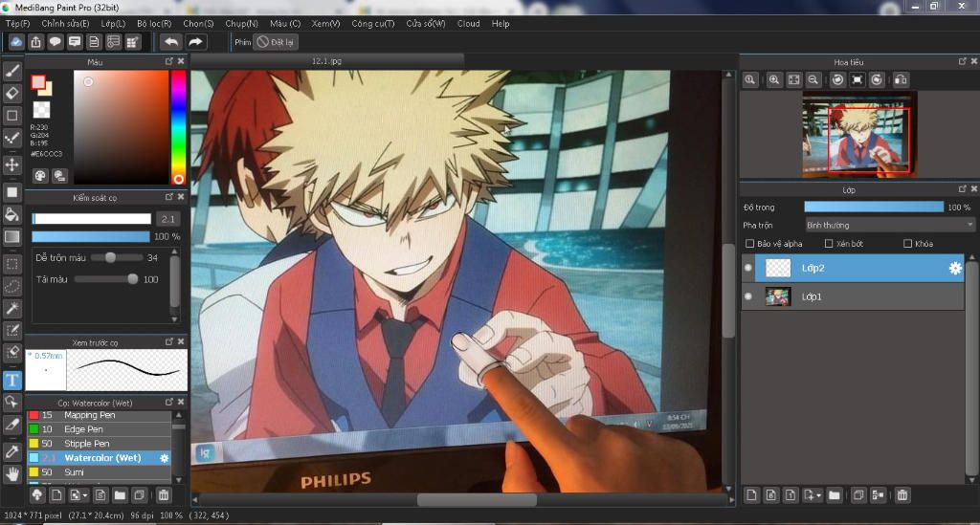Click the export icon in top toolbar
The height and width of the screenshot is (525, 980).
[35, 42]
